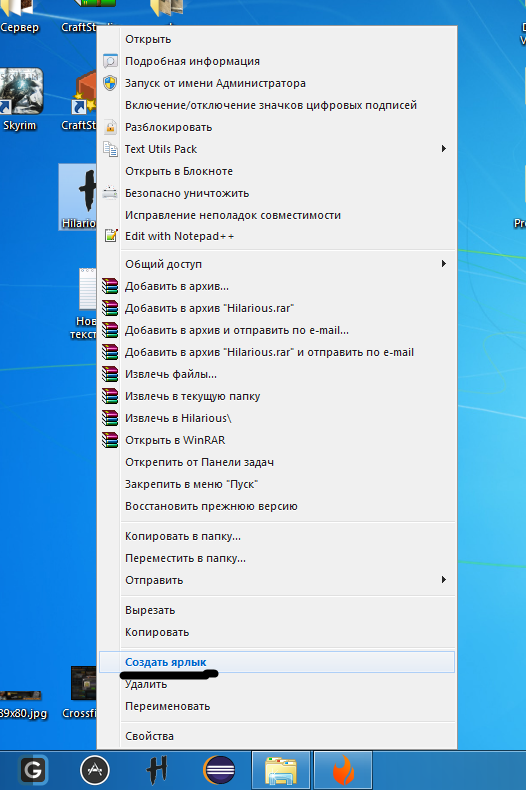
Task: Choose Переместить в папку...
Action: [x=277, y=558]
